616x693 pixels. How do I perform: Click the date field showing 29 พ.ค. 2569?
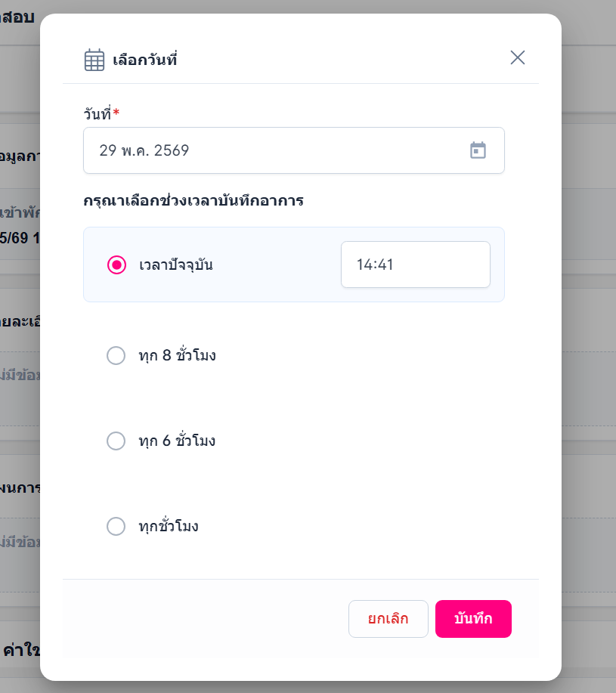coord(294,150)
